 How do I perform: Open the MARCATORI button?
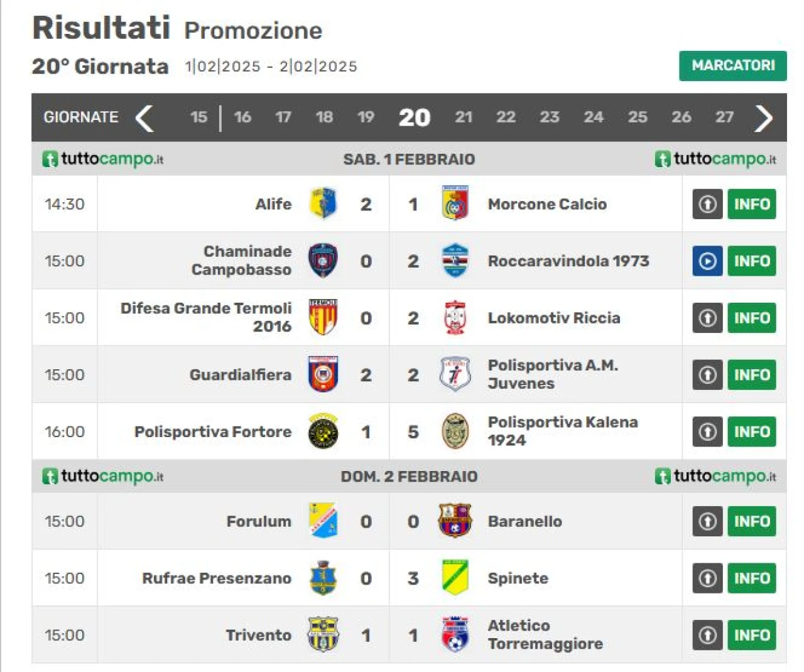tap(732, 66)
